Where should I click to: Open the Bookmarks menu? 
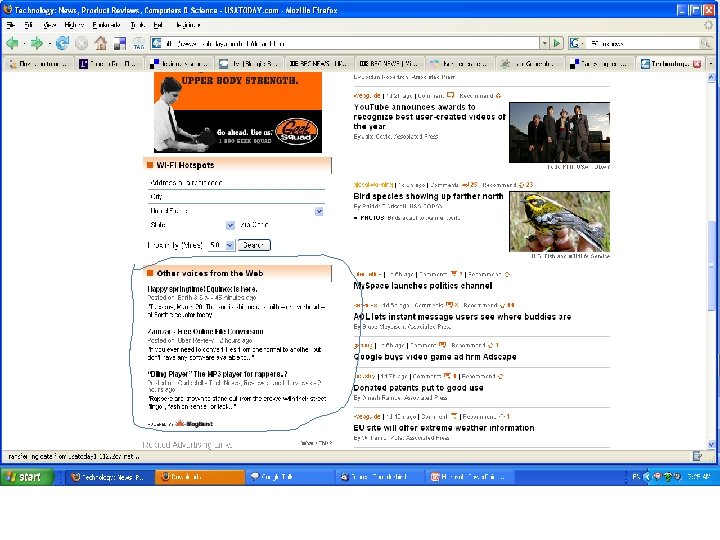(106, 25)
